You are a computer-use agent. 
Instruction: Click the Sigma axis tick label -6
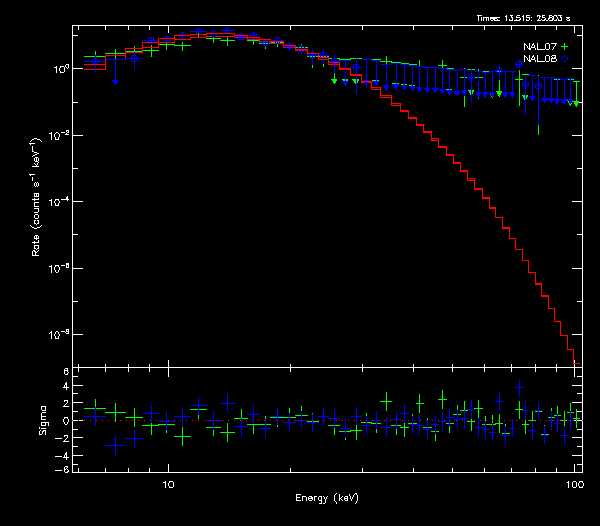(x=64, y=469)
